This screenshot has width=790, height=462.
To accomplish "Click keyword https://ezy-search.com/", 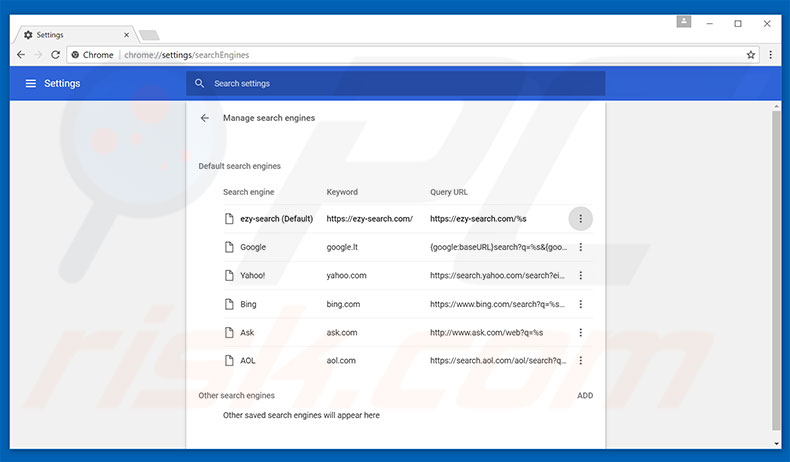I will 370,219.
